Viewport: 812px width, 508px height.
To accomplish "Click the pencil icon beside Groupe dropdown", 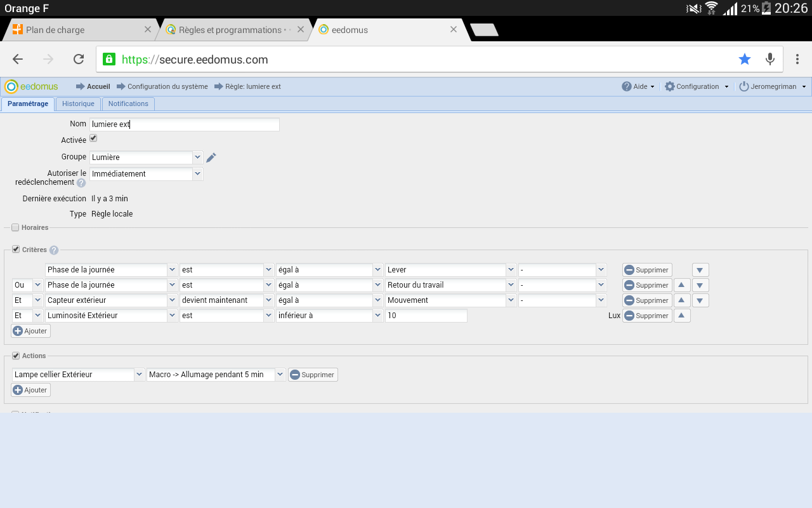I will [x=211, y=157].
